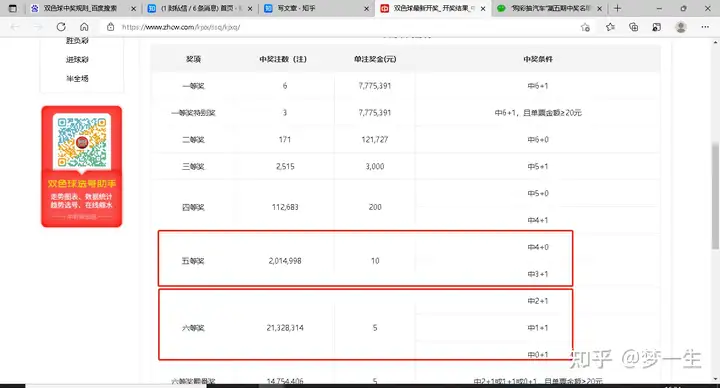720x388 pixels.
Task: Click the 奖项 column header
Action: (x=193, y=59)
